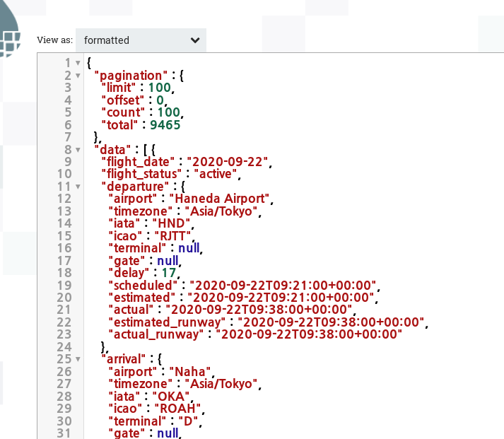Click the "limit" value 100
This screenshot has width=504, height=439.
(160, 88)
